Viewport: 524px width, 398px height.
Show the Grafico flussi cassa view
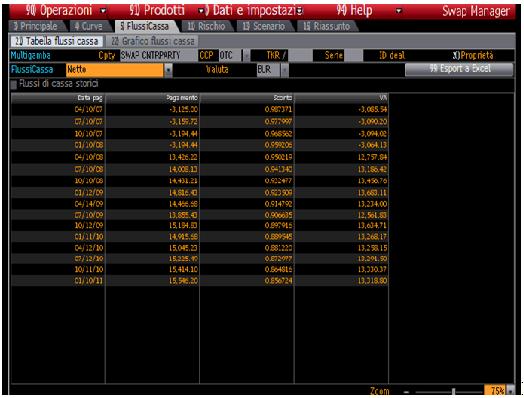click(153, 41)
